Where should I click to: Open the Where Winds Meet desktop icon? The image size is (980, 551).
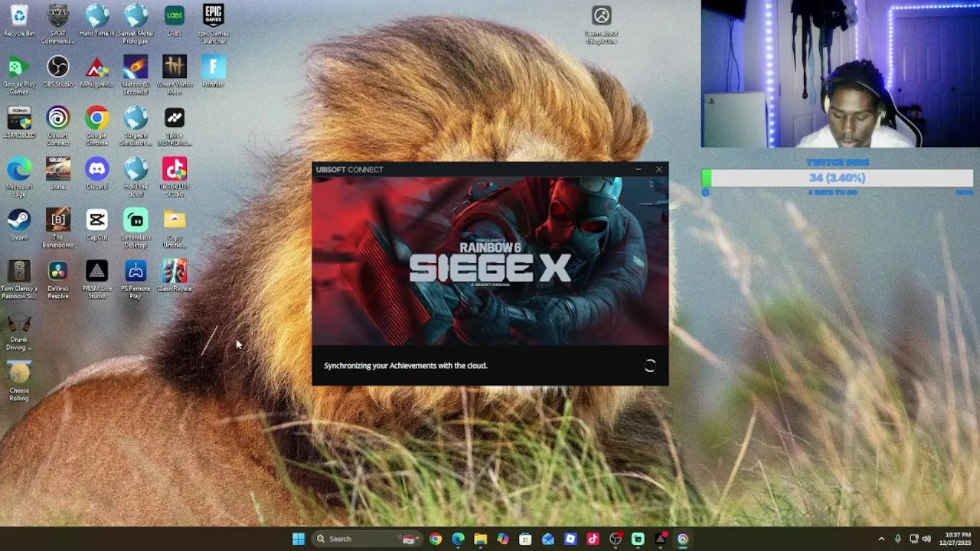(175, 75)
